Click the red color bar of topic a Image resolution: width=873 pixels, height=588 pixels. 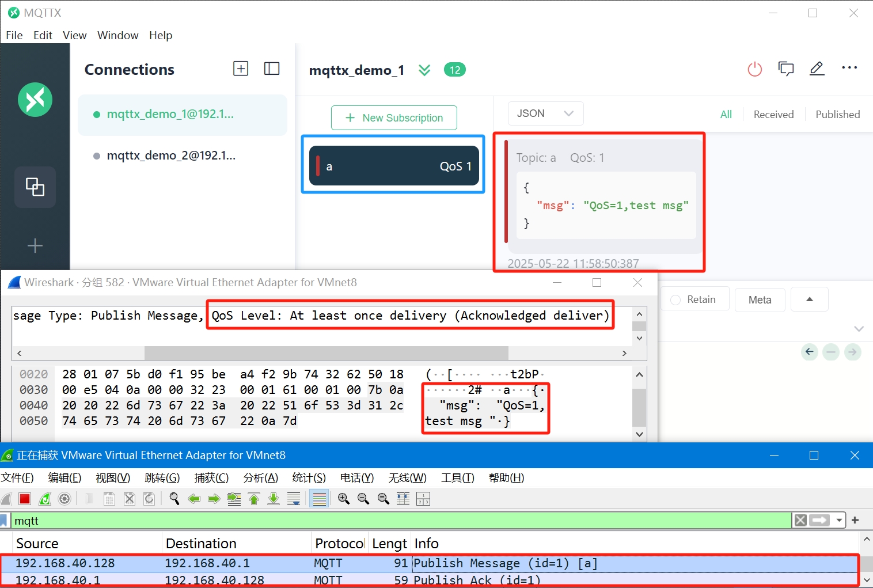tap(318, 166)
